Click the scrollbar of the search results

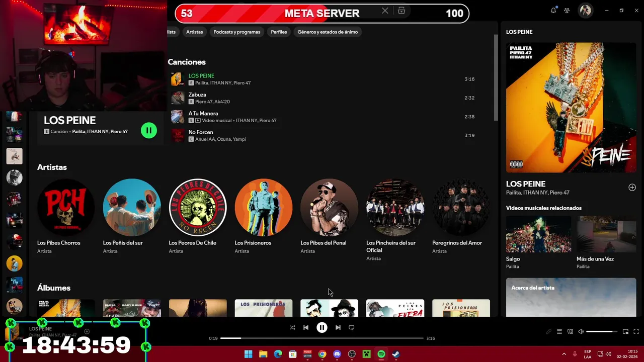coord(496,78)
